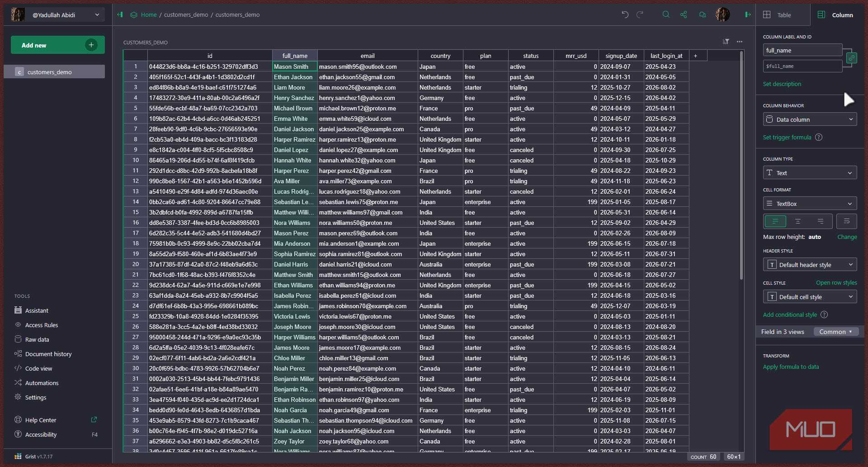
Task: Click the redo arrow icon
Action: (640, 14)
